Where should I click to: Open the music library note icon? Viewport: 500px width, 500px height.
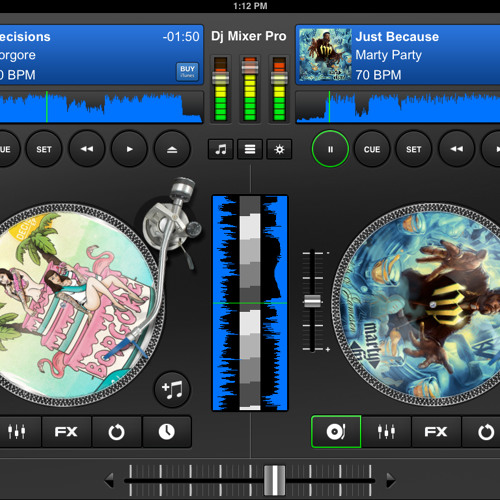(x=221, y=149)
